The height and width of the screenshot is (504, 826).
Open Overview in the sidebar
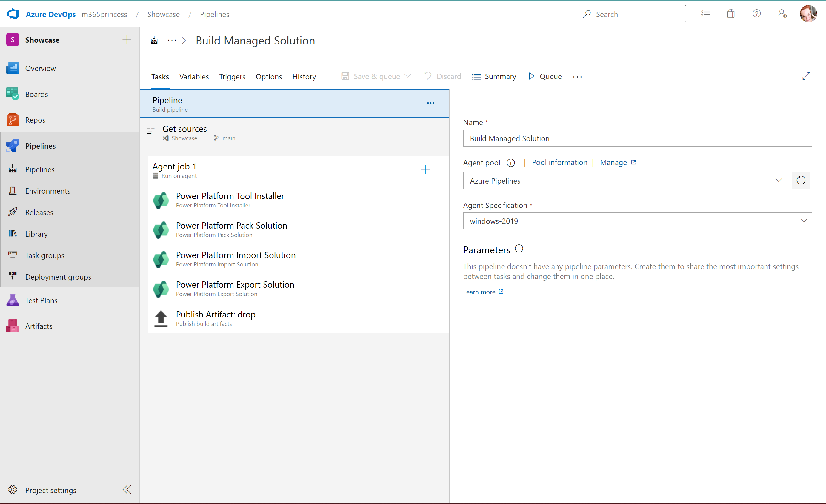[x=70, y=68]
